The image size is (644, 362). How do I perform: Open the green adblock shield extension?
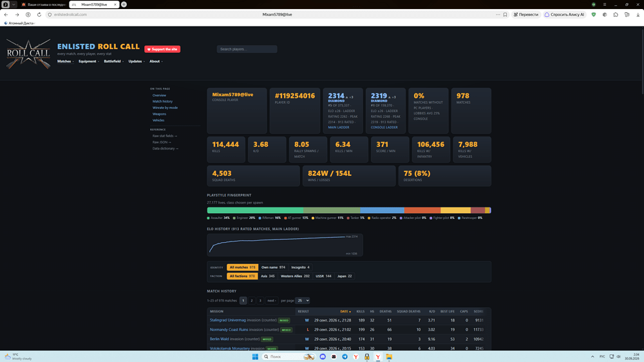594,14
